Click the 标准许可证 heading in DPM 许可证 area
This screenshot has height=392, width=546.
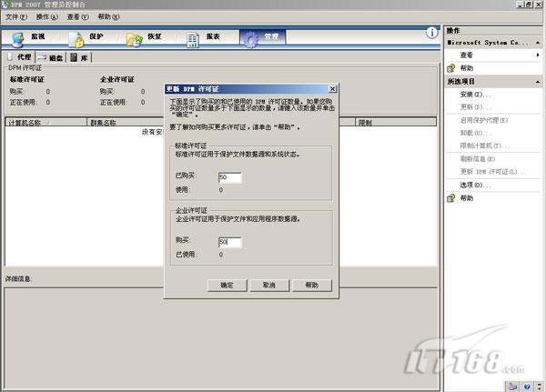26,79
